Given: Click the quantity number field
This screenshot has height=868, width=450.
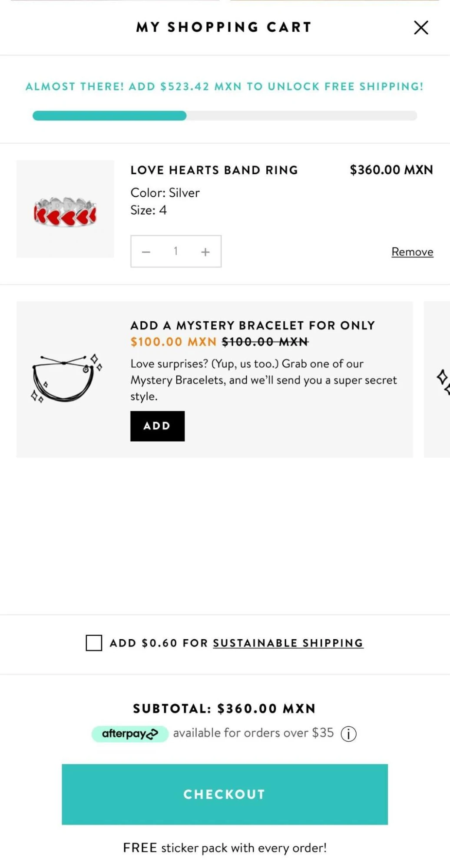Looking at the screenshot, I should tap(175, 251).
